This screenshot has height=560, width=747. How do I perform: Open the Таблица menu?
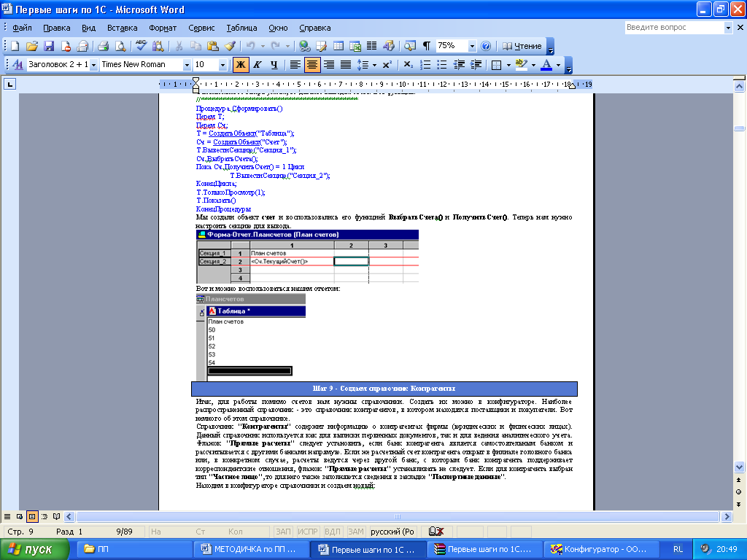tap(241, 28)
